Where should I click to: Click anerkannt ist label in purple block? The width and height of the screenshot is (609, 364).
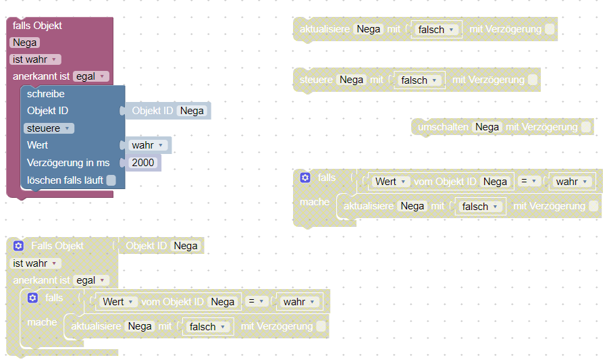coord(41,76)
